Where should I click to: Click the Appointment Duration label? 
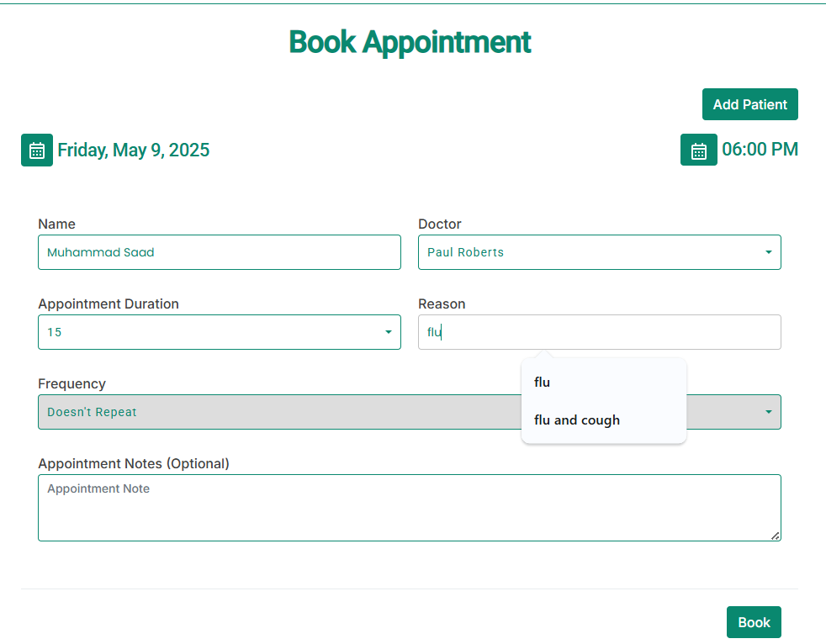[x=109, y=304]
